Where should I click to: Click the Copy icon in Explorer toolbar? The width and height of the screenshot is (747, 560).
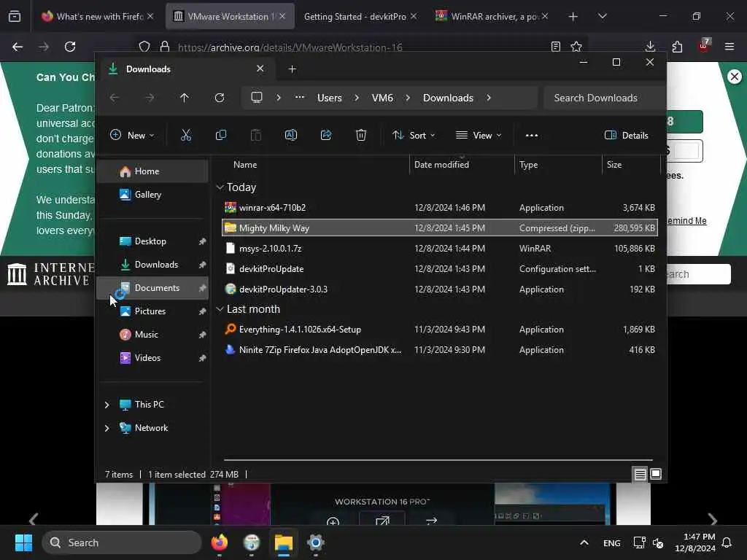[220, 135]
